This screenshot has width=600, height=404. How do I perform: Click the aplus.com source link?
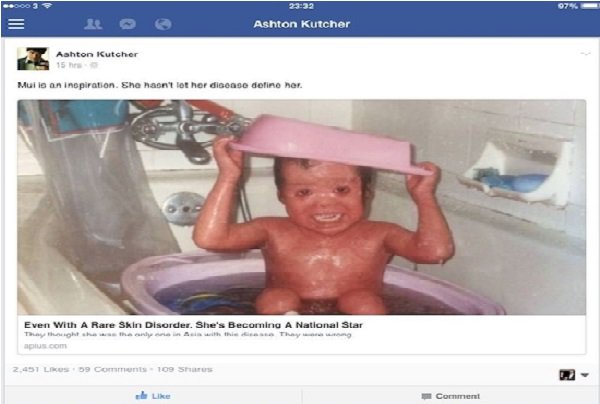tap(45, 346)
